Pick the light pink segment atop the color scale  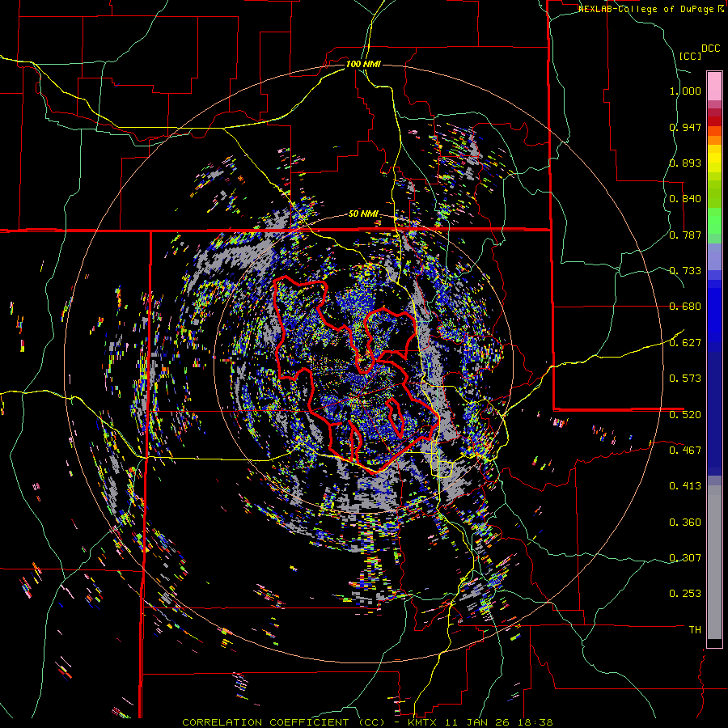click(x=714, y=86)
